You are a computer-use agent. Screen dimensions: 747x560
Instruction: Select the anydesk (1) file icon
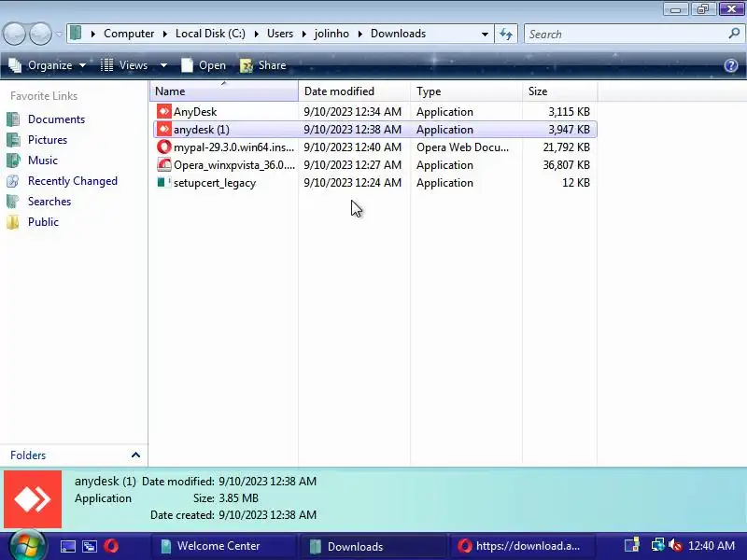click(164, 129)
